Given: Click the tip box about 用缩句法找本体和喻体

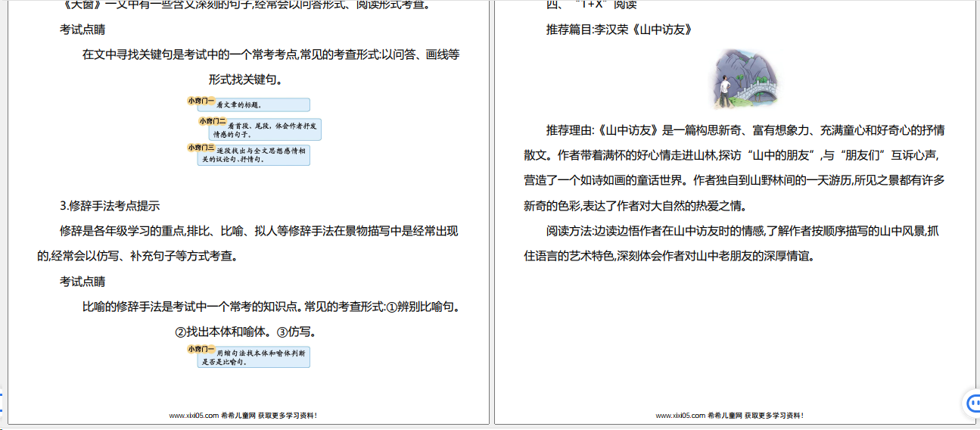Looking at the screenshot, I should point(248,357).
